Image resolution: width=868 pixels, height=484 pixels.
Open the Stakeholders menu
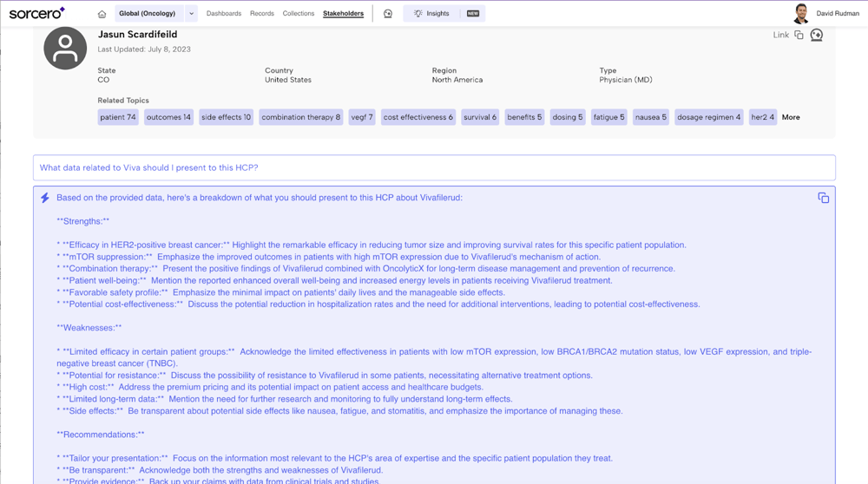pyautogui.click(x=343, y=13)
